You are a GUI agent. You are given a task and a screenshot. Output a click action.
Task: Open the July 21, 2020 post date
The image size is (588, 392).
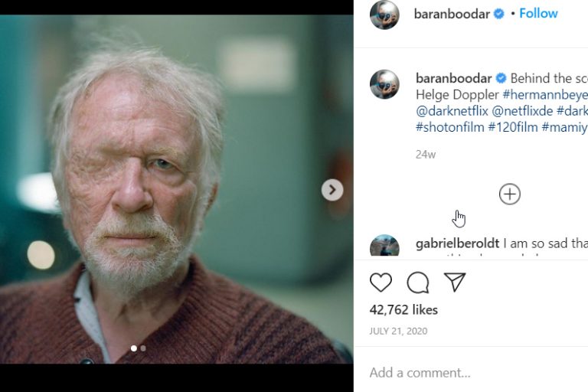[398, 332]
